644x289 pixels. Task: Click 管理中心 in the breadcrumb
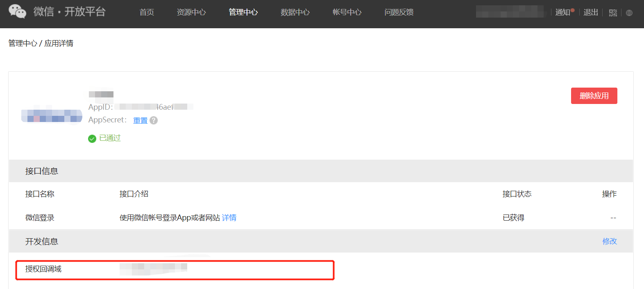coord(23,43)
